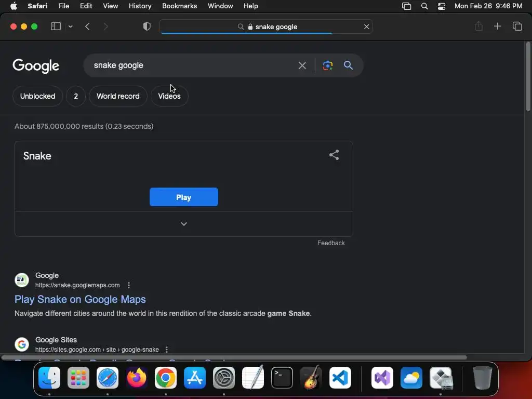Open the Apple menu
The height and width of the screenshot is (399, 532).
pyautogui.click(x=14, y=6)
